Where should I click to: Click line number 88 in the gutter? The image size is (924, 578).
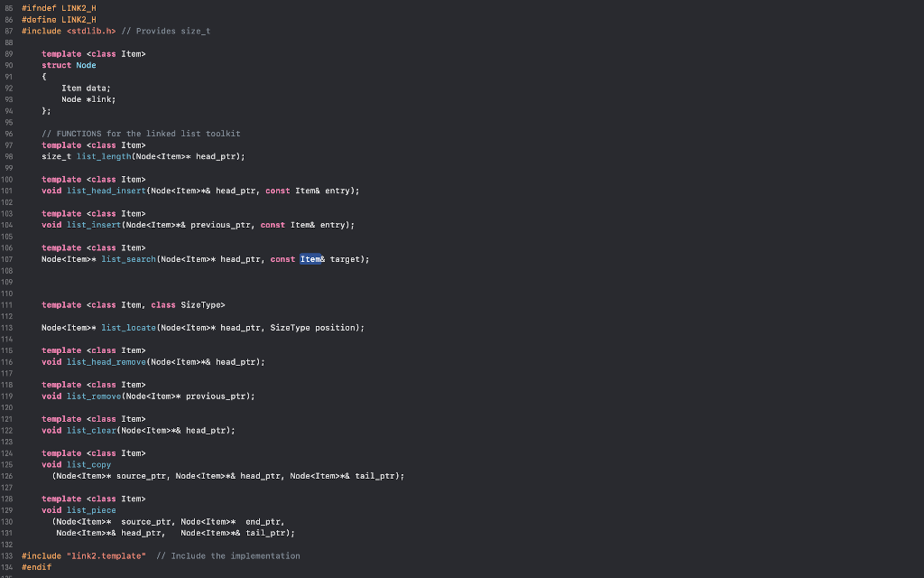9,42
